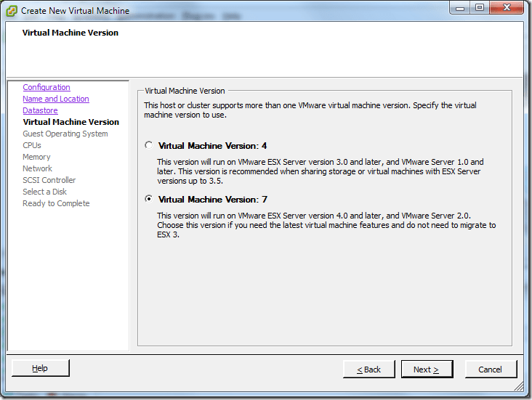The height and width of the screenshot is (400, 532).
Task: Click Network step in sidebar
Action: pos(37,168)
